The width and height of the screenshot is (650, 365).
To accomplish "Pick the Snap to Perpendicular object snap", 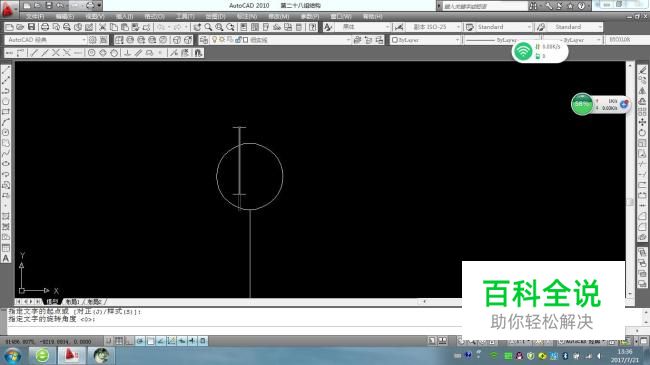I will 127,53.
